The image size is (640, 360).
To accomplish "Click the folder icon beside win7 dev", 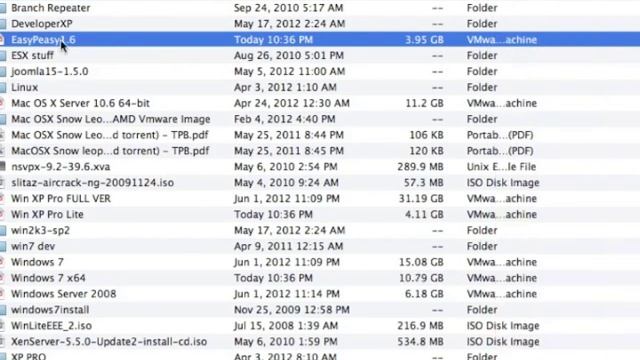I will (x=3, y=247).
